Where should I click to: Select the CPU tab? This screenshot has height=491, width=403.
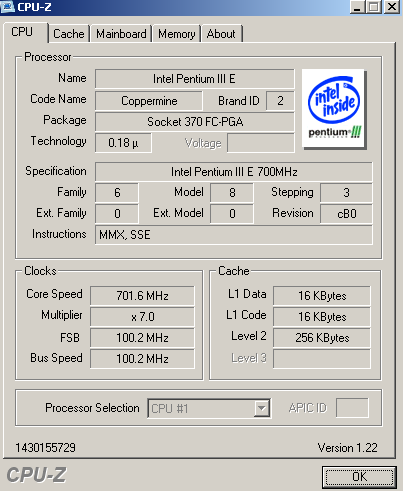[x=25, y=32]
